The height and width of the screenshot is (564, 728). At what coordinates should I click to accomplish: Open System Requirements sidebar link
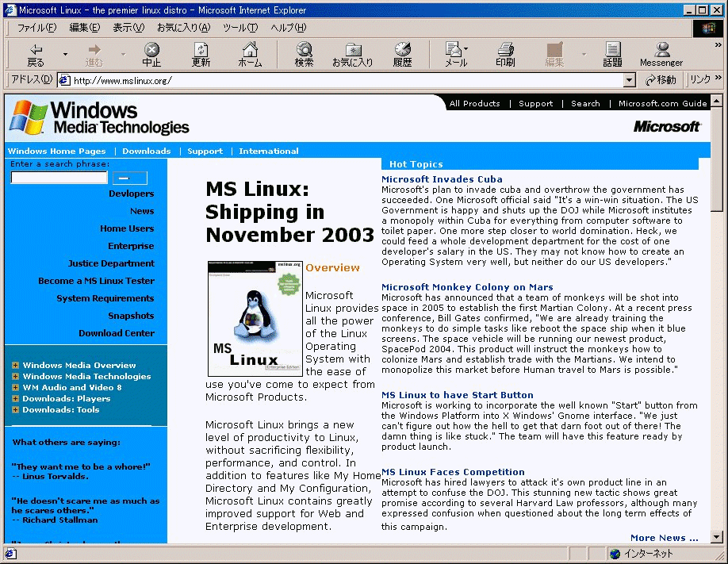pyautogui.click(x=105, y=298)
